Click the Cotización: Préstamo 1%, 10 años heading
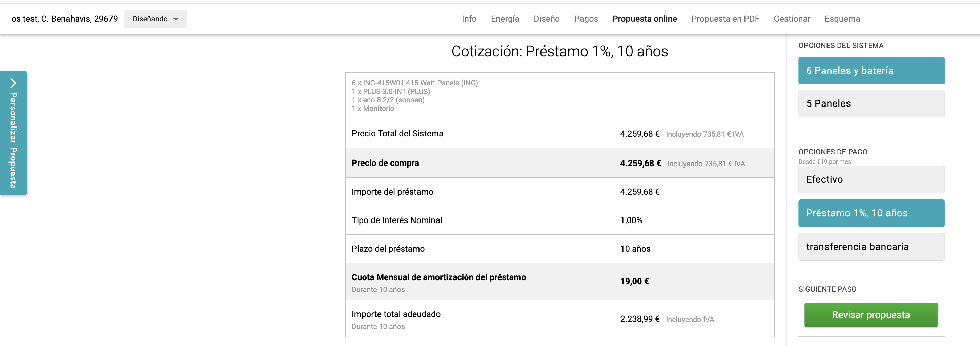 [559, 51]
